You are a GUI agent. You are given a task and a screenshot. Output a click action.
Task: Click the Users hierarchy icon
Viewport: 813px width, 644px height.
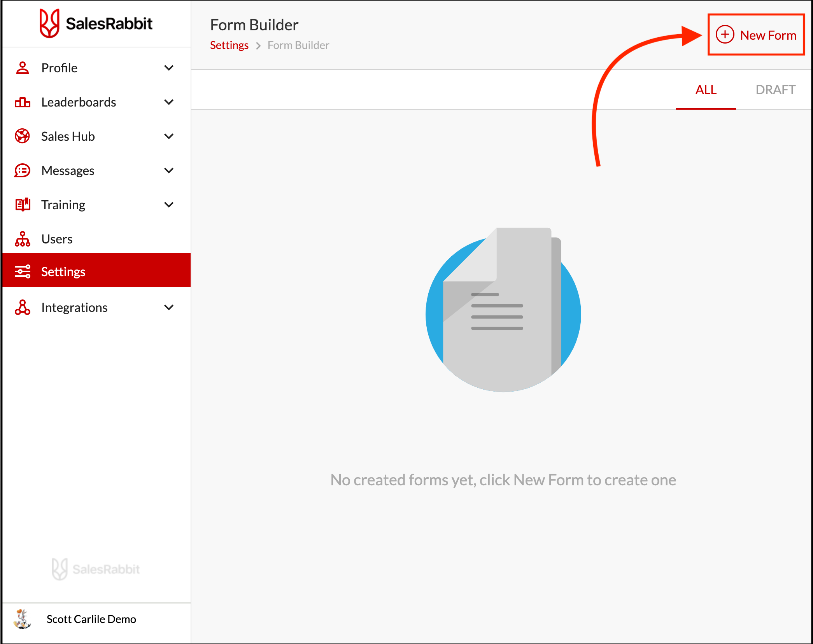[x=23, y=239]
